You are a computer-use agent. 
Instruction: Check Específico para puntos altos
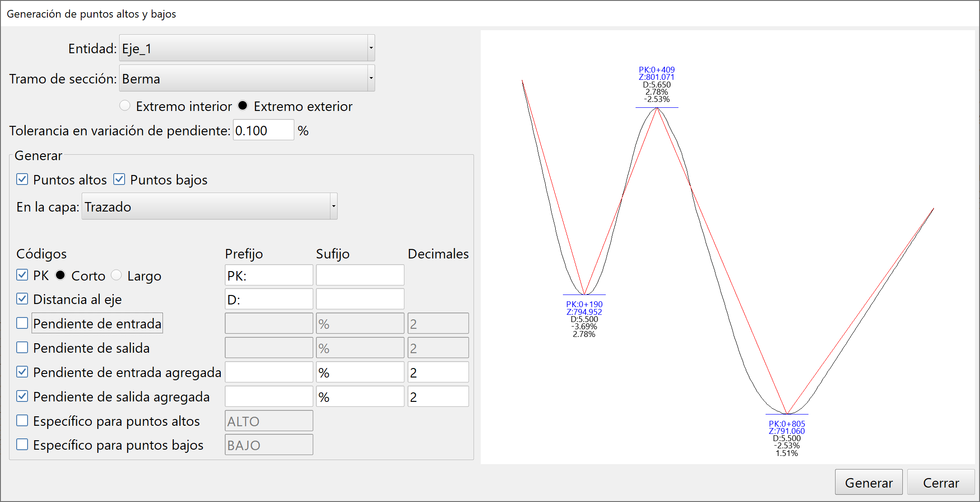(22, 421)
